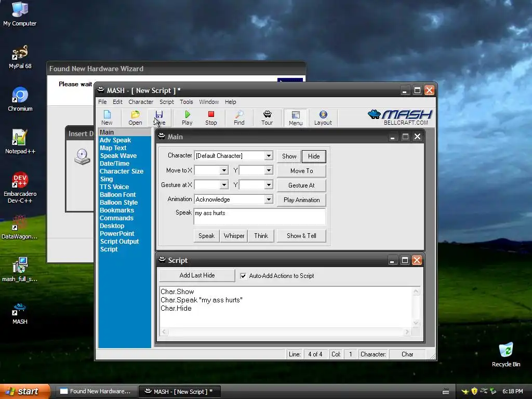Expand the Animation dropdown showing Acknowledge
532x399 pixels.
click(269, 199)
